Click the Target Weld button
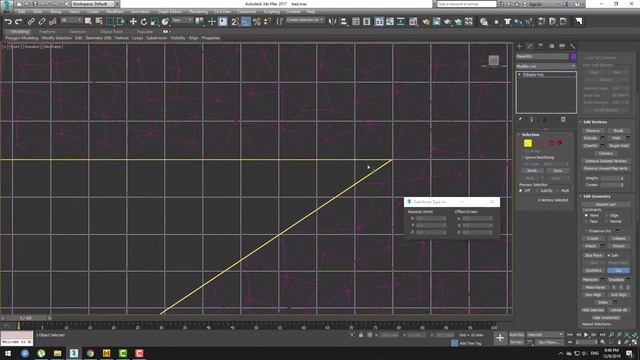 (x=618, y=146)
